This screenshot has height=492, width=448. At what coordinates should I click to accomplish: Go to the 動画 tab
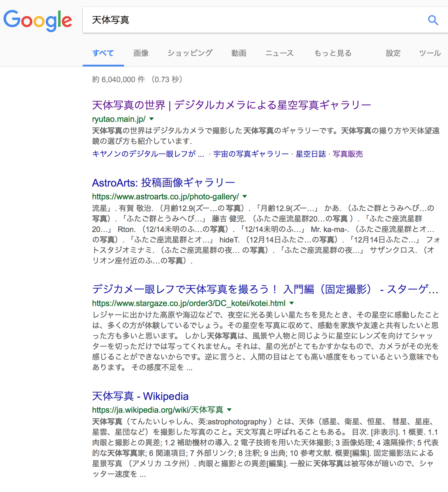(x=239, y=53)
